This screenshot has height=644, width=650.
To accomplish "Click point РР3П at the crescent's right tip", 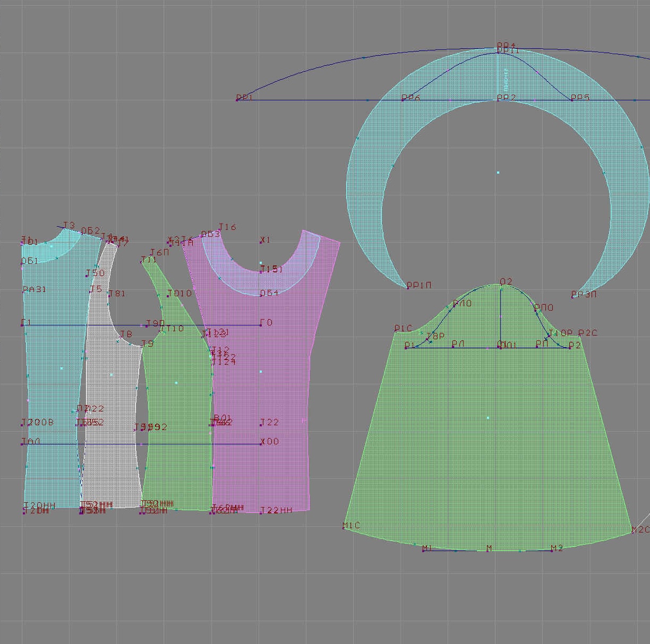I will [573, 296].
